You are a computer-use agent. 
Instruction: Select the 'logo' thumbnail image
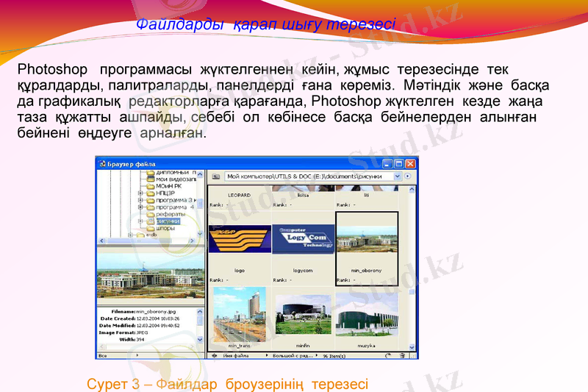(240, 239)
